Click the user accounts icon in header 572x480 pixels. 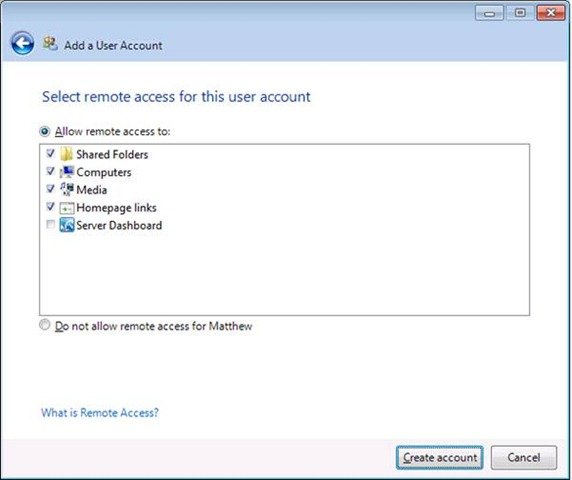pyautogui.click(x=50, y=44)
